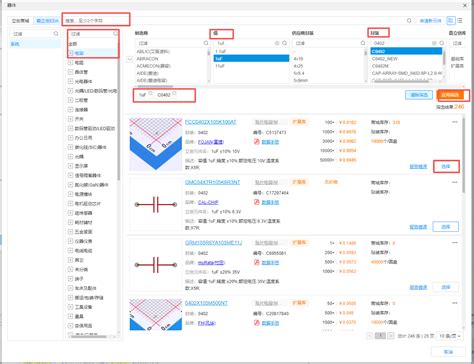The height and width of the screenshot is (364, 474).
Task: Switch to the list view icon
Action: pyautogui.click(x=460, y=20)
